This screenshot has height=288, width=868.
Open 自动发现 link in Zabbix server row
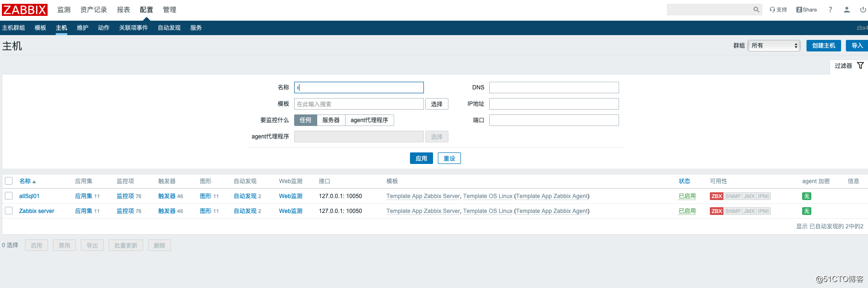[245, 211]
